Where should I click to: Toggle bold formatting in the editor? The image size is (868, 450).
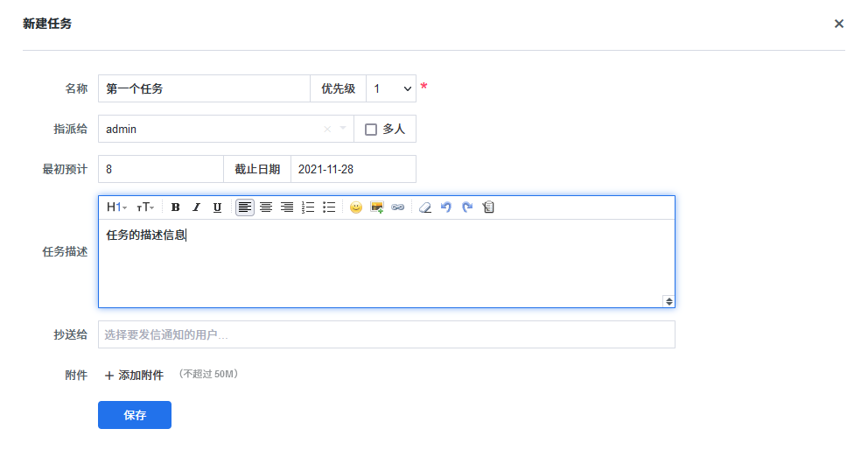click(x=175, y=207)
